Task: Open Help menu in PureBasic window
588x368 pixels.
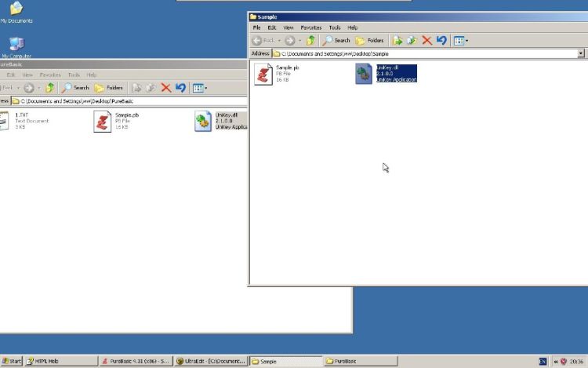Action: (x=92, y=75)
